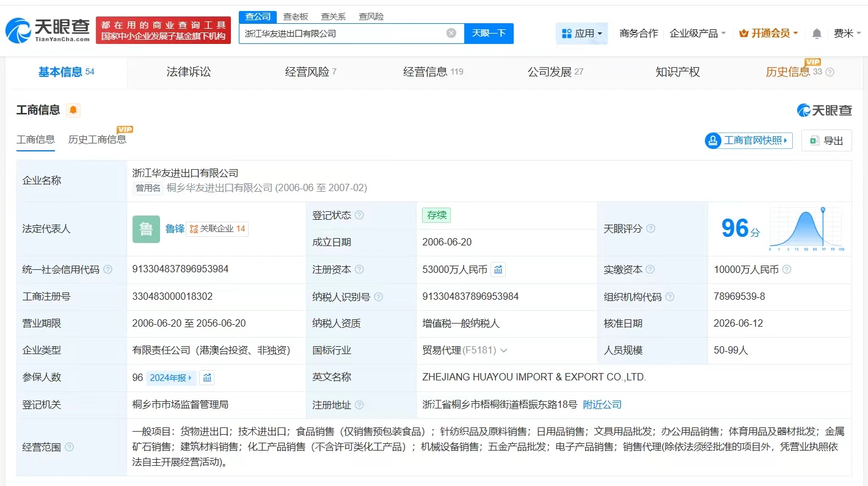Click the 导出 export button
This screenshot has height=486, width=868.
click(x=826, y=140)
